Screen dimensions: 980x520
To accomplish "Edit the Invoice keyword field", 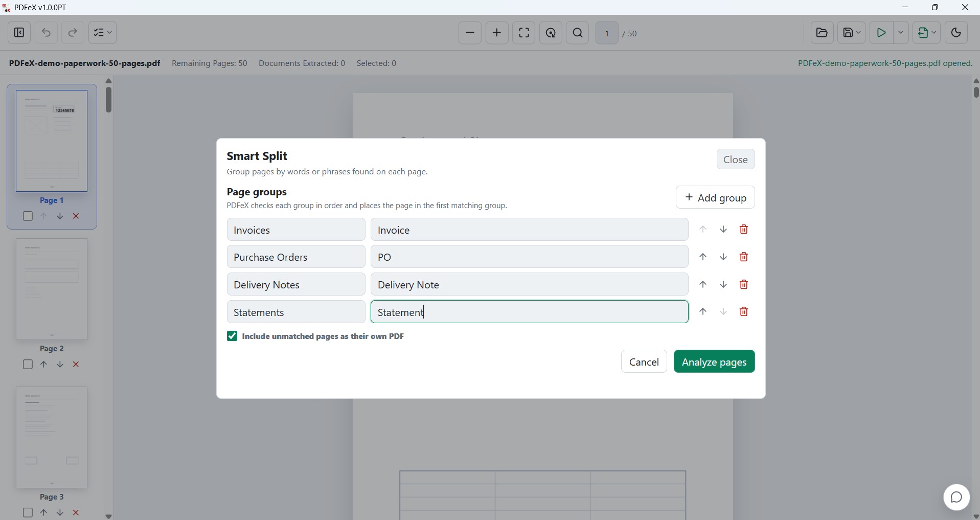I will 529,230.
